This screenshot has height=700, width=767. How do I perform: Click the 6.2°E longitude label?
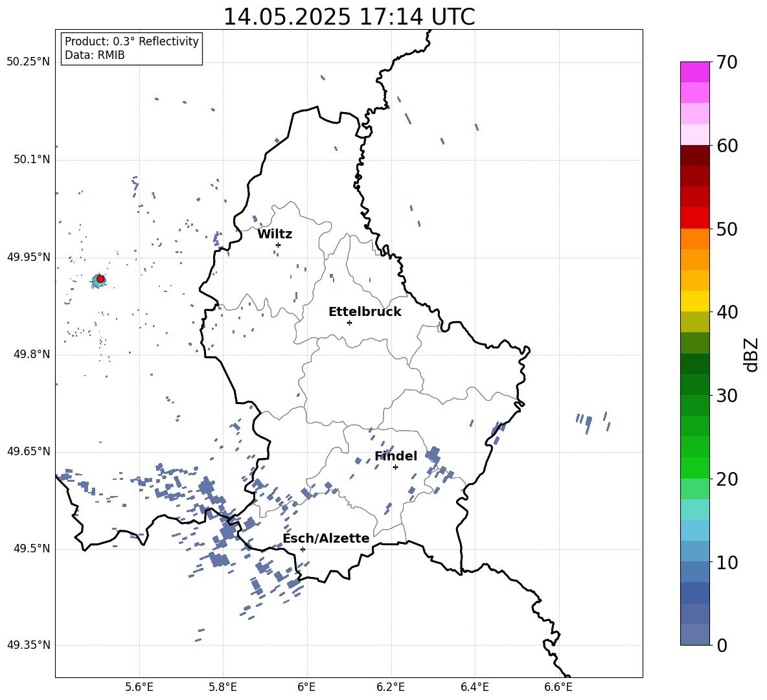click(x=391, y=687)
